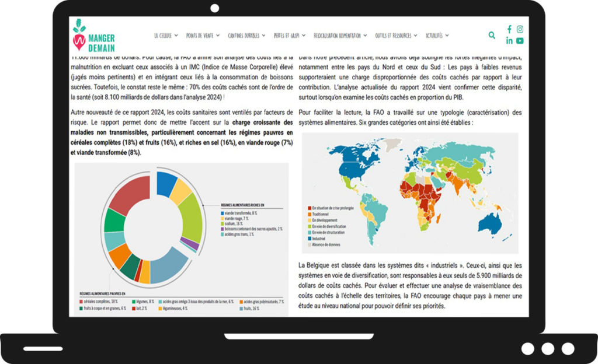Open Outils et Ressources menu
The height and width of the screenshot is (364, 598).
396,36
